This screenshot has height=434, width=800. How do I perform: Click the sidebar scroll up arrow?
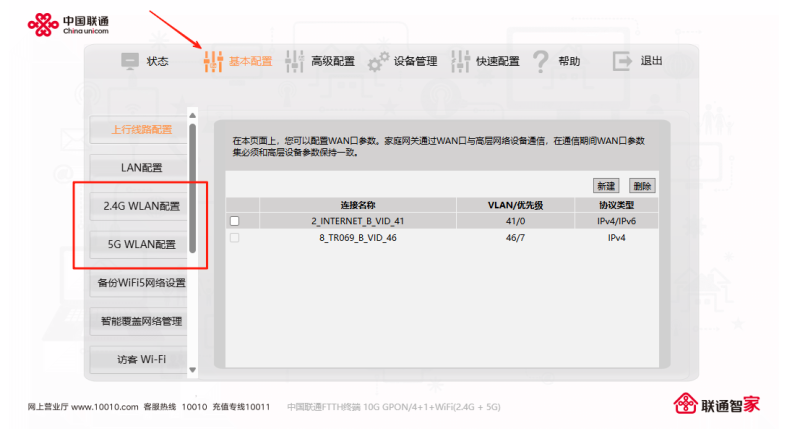click(x=192, y=115)
